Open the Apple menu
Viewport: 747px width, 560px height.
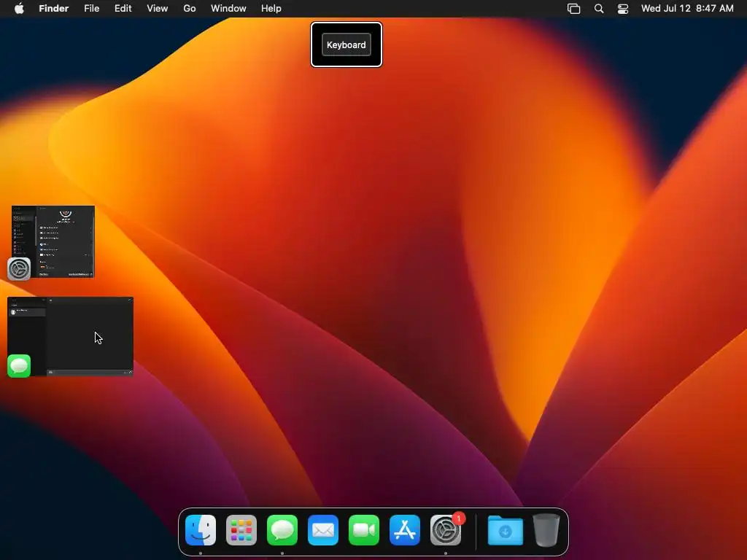pyautogui.click(x=19, y=8)
